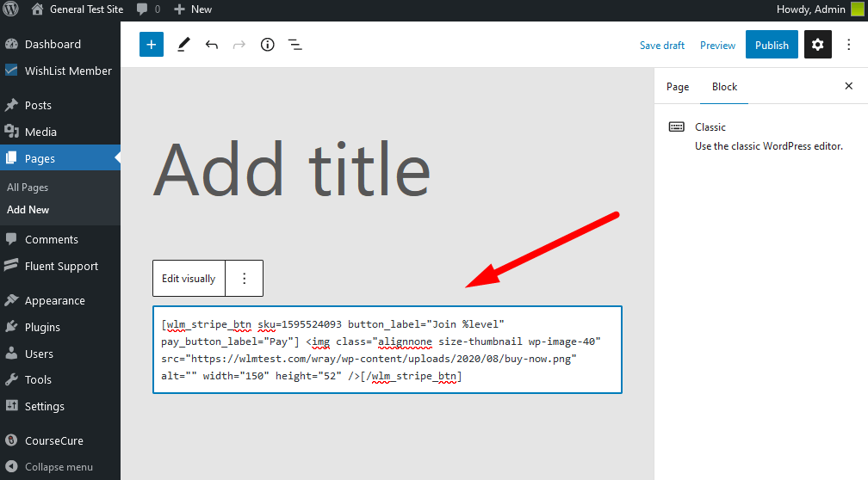This screenshot has width=868, height=480.
Task: Click the Classic block keyboard icon
Action: 677,127
